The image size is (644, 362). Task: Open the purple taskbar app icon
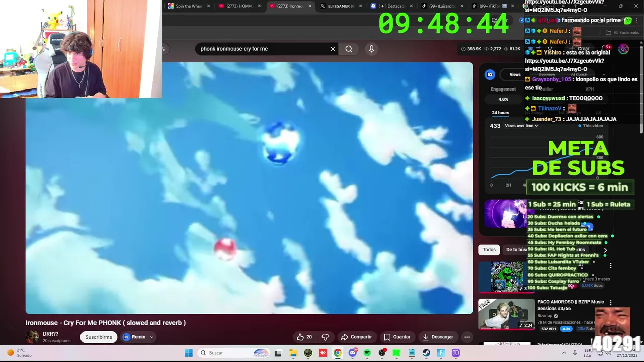456,353
